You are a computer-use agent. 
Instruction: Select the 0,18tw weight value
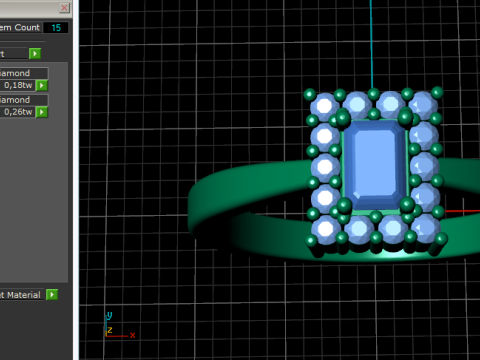pos(17,85)
